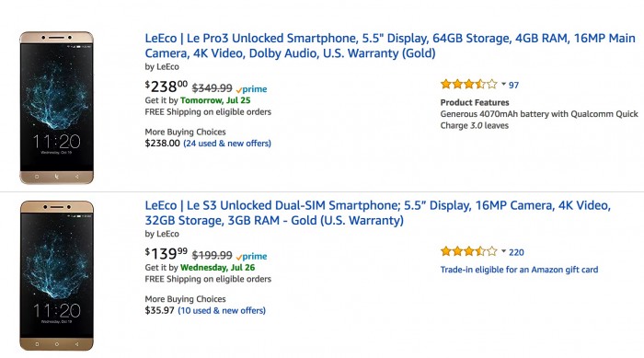Open the 220 customer reviews link
The width and height of the screenshot is (644, 358).
(x=516, y=252)
